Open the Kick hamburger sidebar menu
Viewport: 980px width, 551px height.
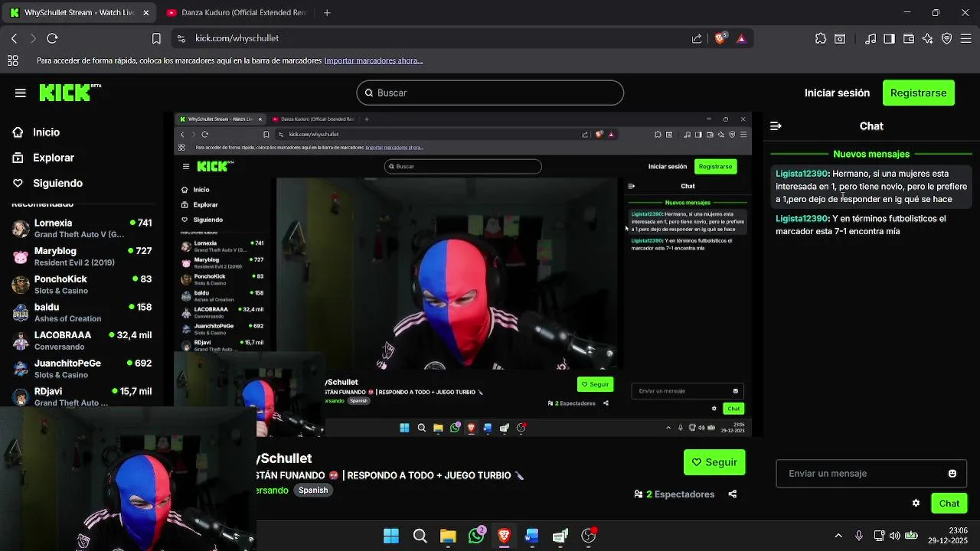21,93
